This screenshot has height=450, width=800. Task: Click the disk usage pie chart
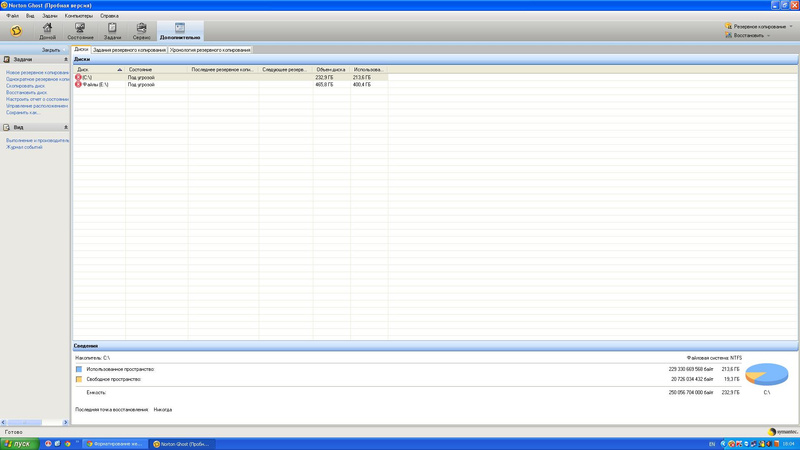[767, 375]
